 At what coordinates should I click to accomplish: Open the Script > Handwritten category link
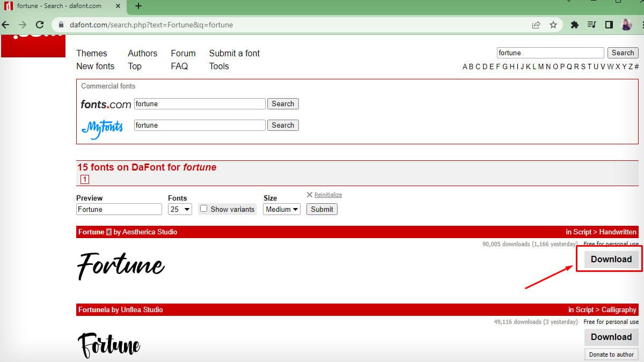[601, 232]
